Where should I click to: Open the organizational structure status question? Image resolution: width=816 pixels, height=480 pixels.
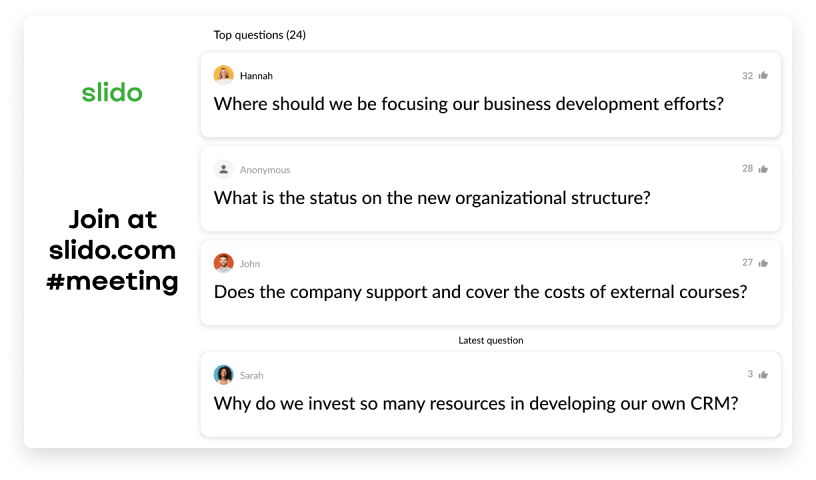(432, 197)
